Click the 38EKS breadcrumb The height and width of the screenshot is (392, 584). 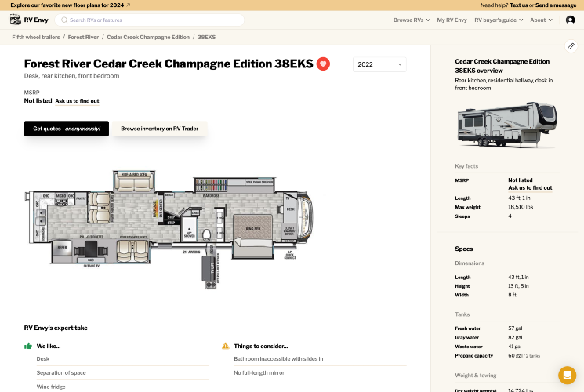pyautogui.click(x=207, y=38)
